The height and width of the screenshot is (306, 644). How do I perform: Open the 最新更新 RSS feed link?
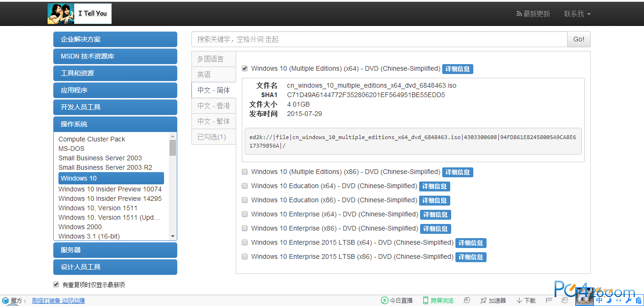coord(533,14)
